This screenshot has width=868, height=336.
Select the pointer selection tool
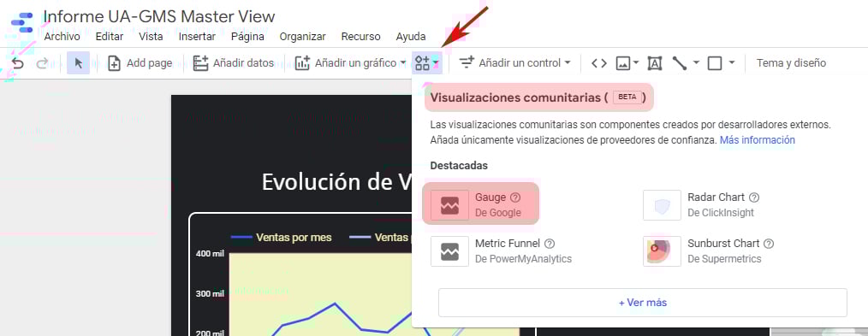coord(78,63)
